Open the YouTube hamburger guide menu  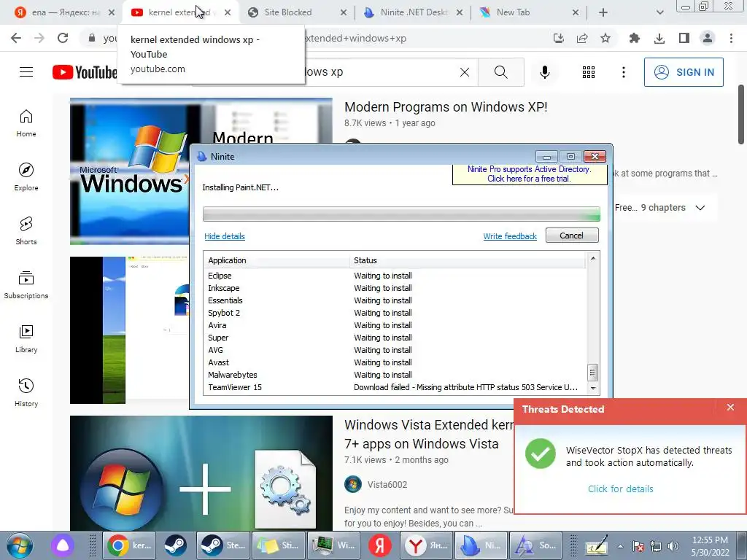(x=26, y=72)
